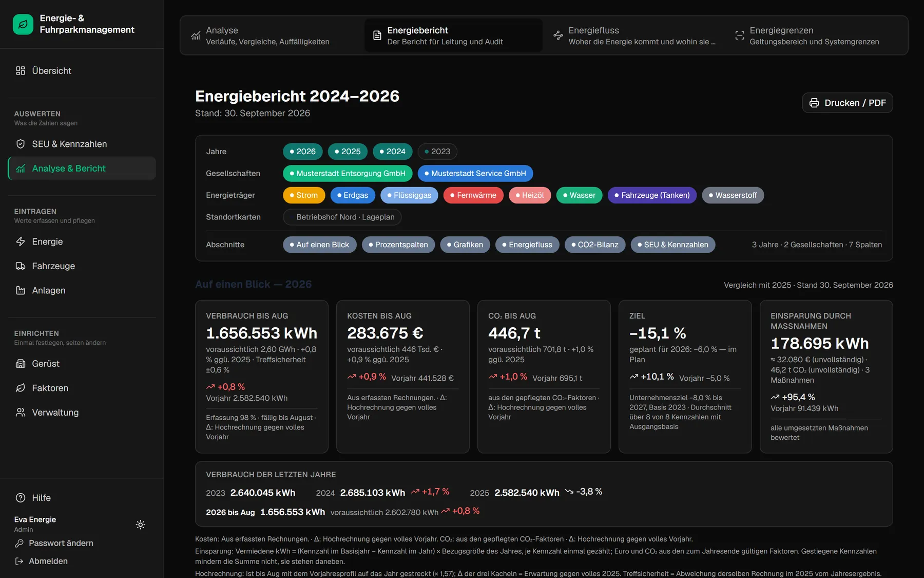Toggle Fahrzeuge (Tanken) purple chip
Image resolution: width=924 pixels, height=578 pixels.
[652, 195]
